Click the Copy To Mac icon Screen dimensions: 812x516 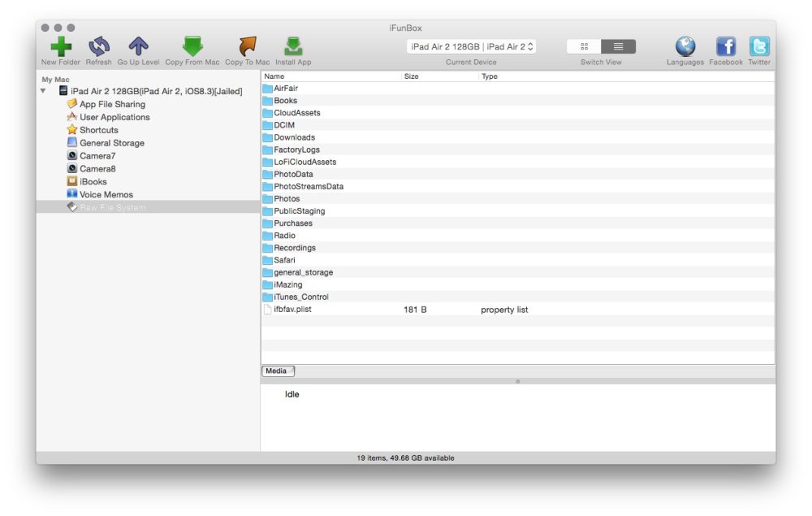click(248, 46)
